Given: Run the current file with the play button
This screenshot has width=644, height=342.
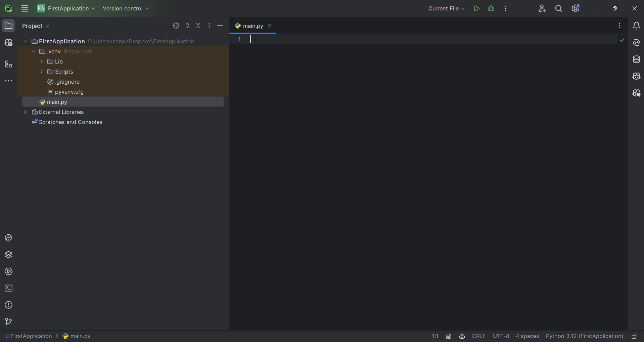Looking at the screenshot, I should [476, 8].
